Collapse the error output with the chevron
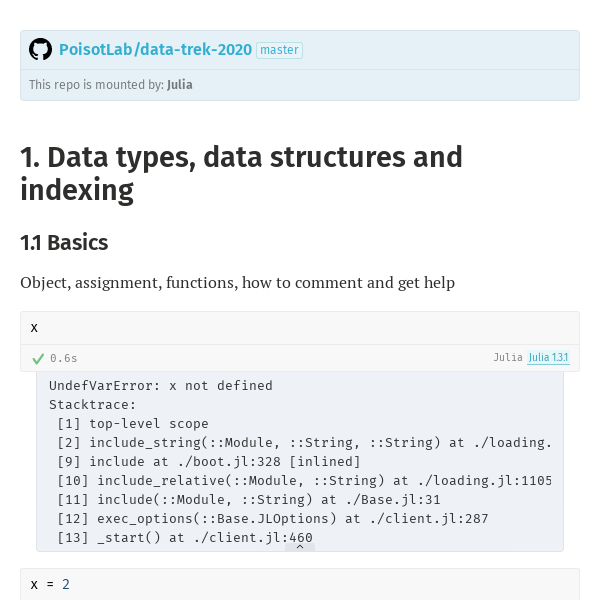Viewport: 600px width, 600px height. 300,547
